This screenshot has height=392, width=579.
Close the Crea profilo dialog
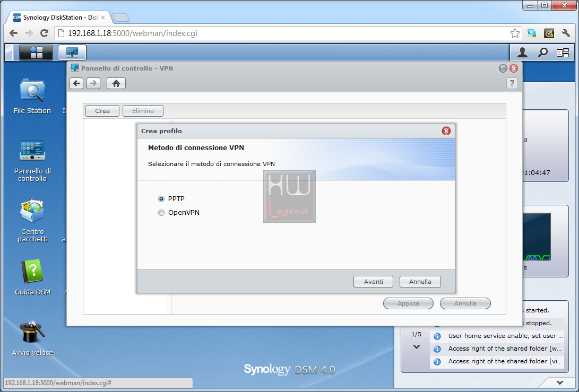point(446,131)
